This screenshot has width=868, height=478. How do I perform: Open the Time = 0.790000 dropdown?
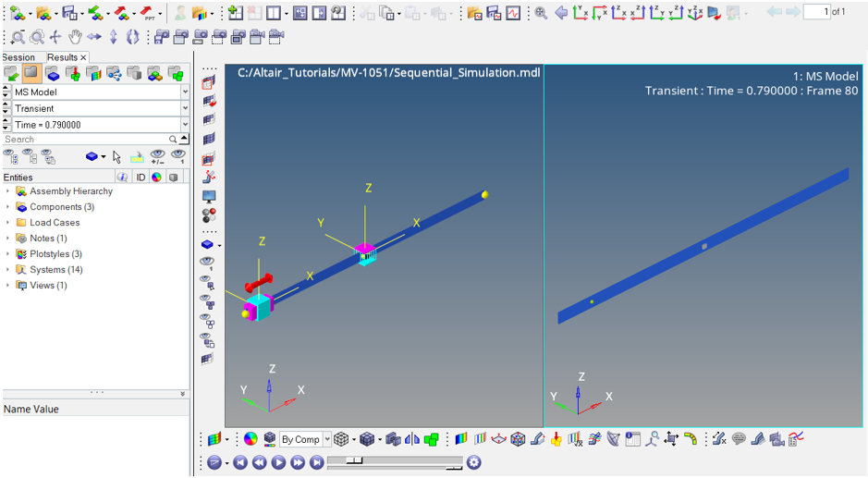point(185,125)
